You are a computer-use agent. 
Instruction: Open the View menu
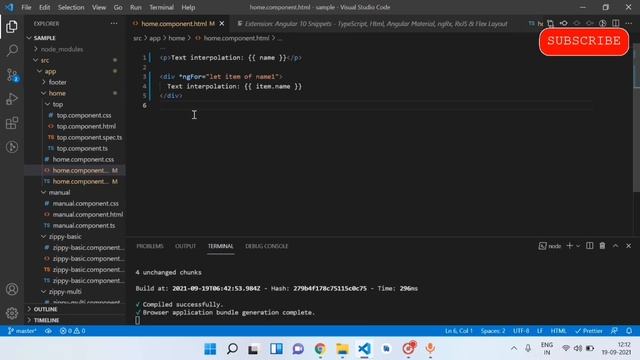[x=99, y=7]
